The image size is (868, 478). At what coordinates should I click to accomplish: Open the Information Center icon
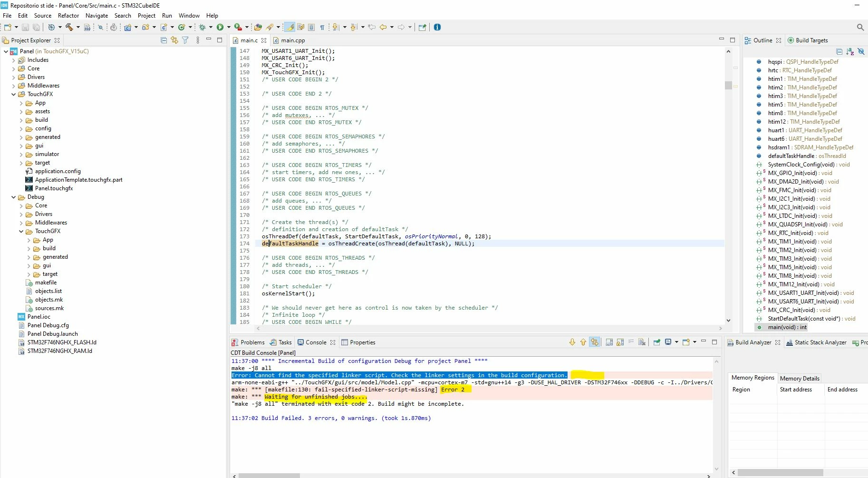point(437,27)
